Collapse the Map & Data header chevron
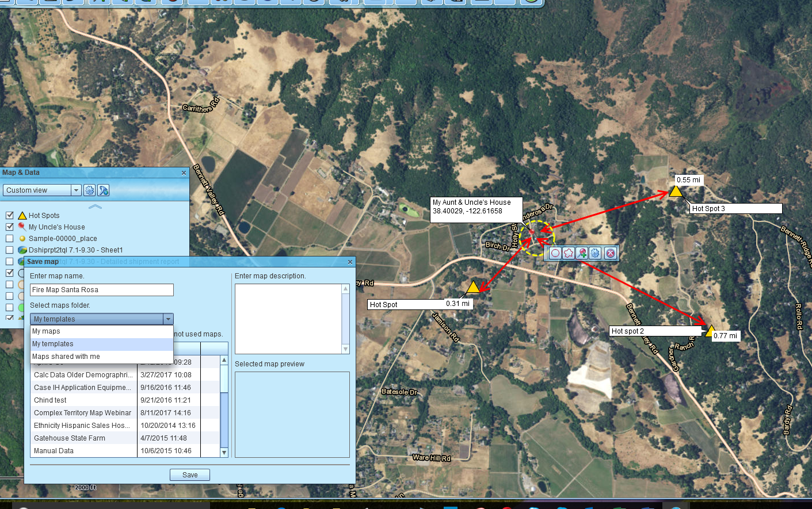The image size is (812, 509). point(95,206)
